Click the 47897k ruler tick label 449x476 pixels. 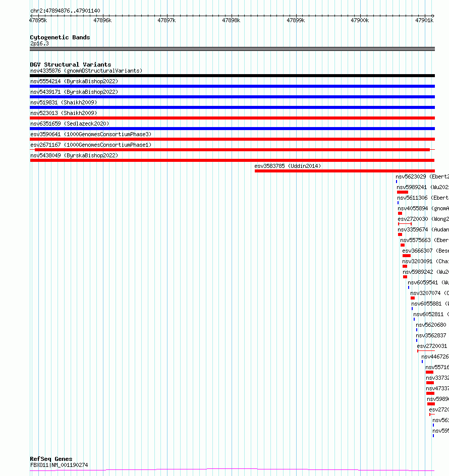[x=166, y=20]
